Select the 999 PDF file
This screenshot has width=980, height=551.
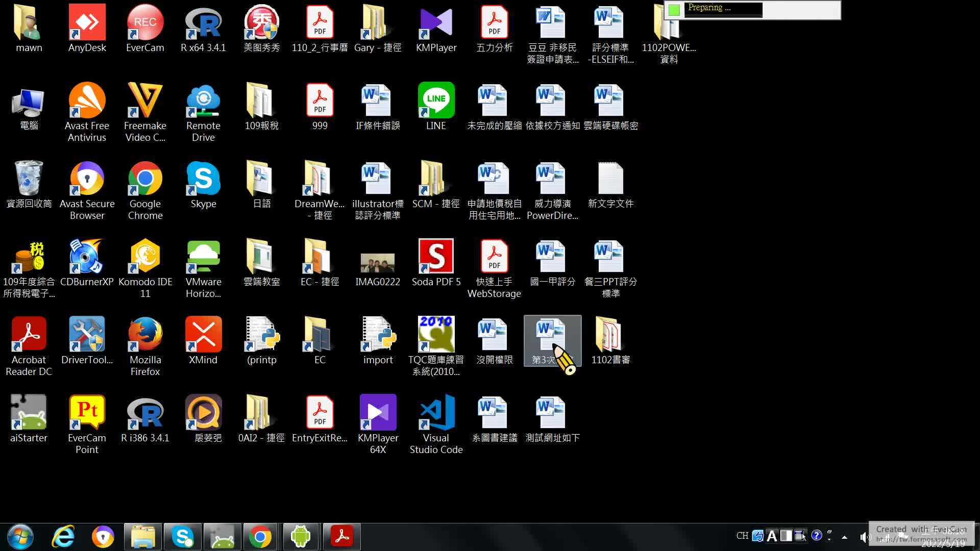[x=320, y=107]
